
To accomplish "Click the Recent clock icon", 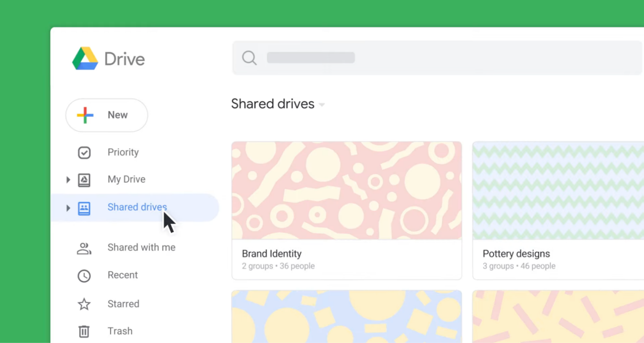I will pyautogui.click(x=84, y=275).
